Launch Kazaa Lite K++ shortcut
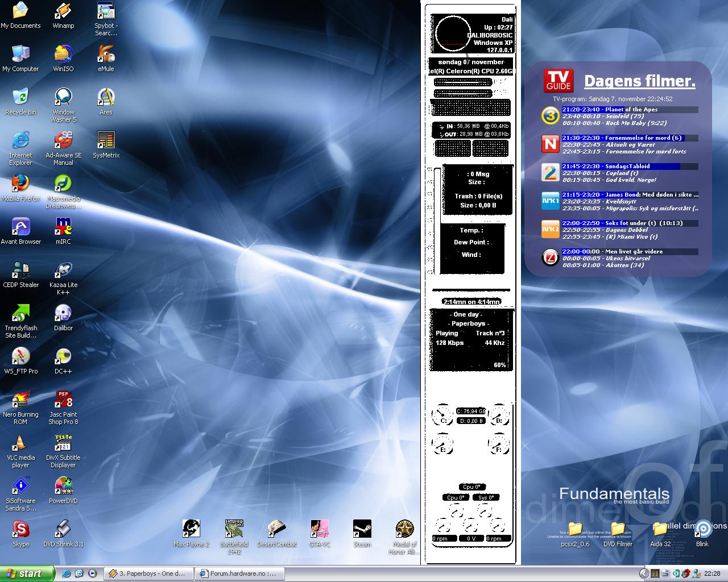This screenshot has height=582, width=728. coord(63,278)
